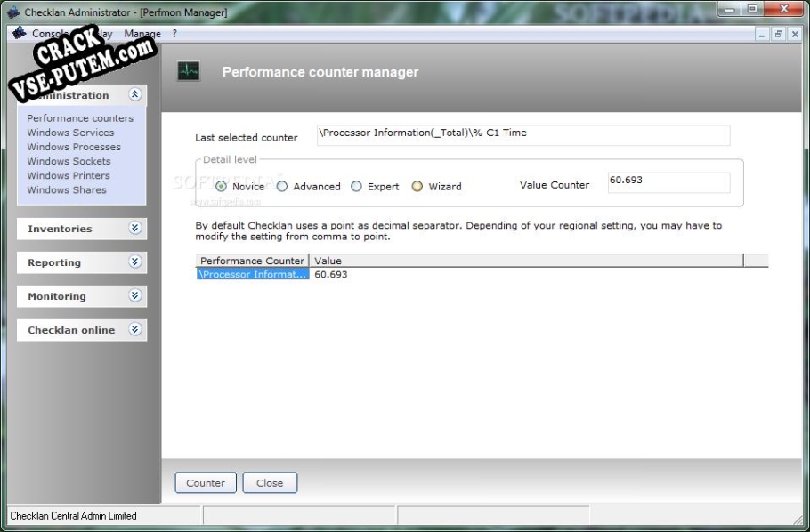Open the ? help menu
Viewport: 810px width, 532px height.
[174, 34]
